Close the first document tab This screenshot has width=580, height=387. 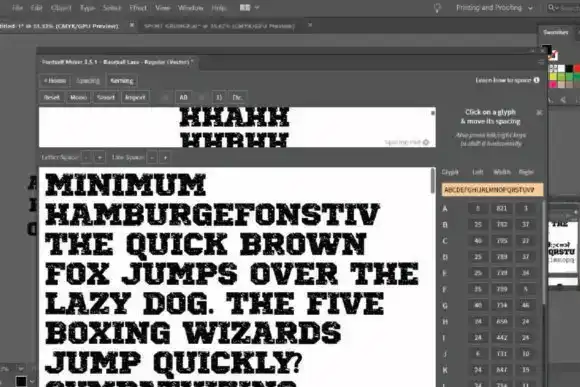pyautogui.click(x=132, y=25)
